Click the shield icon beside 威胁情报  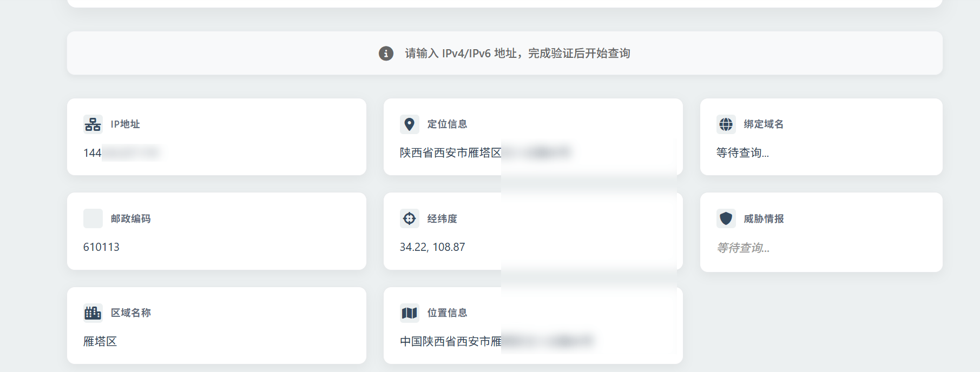click(x=726, y=218)
